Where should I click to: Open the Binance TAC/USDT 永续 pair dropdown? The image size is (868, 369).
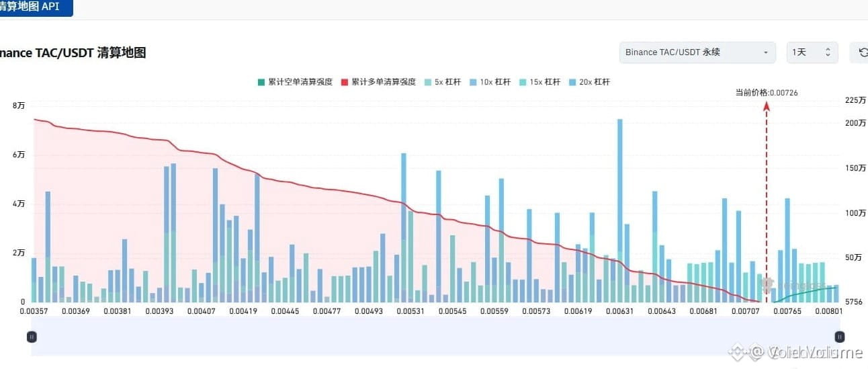697,52
